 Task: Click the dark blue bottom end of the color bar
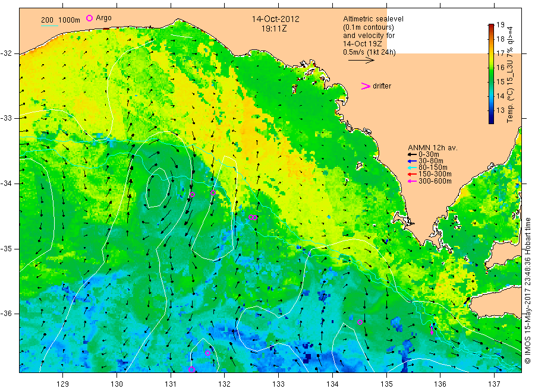[492, 121]
